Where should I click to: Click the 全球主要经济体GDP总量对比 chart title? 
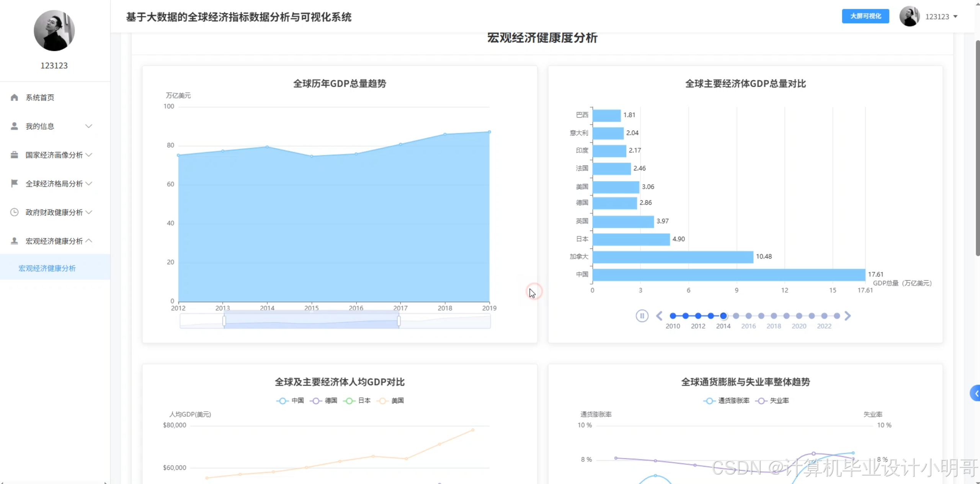click(x=745, y=84)
